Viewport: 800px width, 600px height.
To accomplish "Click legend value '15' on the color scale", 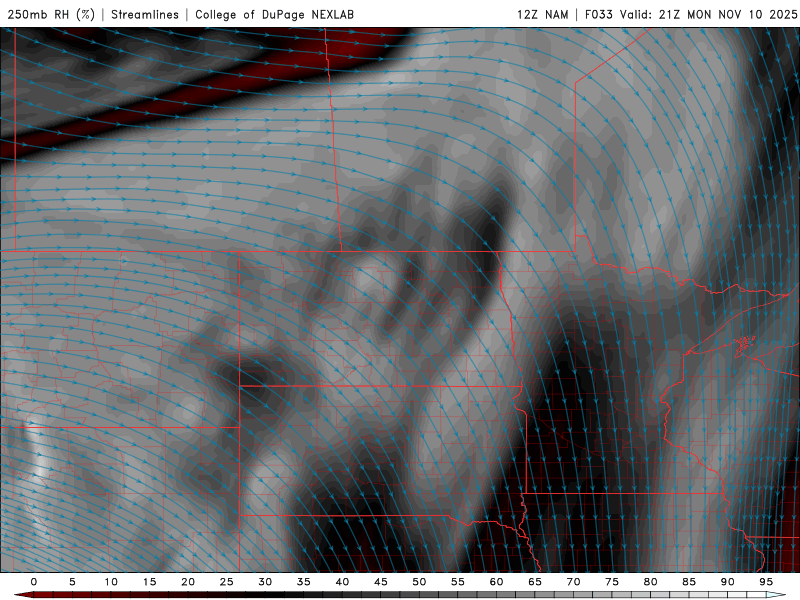I will pos(149,582).
